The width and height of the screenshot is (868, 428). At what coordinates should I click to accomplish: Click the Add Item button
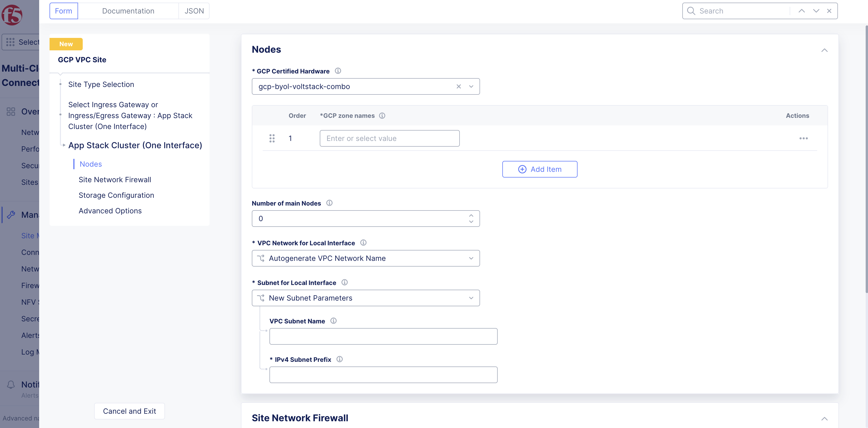click(x=539, y=169)
